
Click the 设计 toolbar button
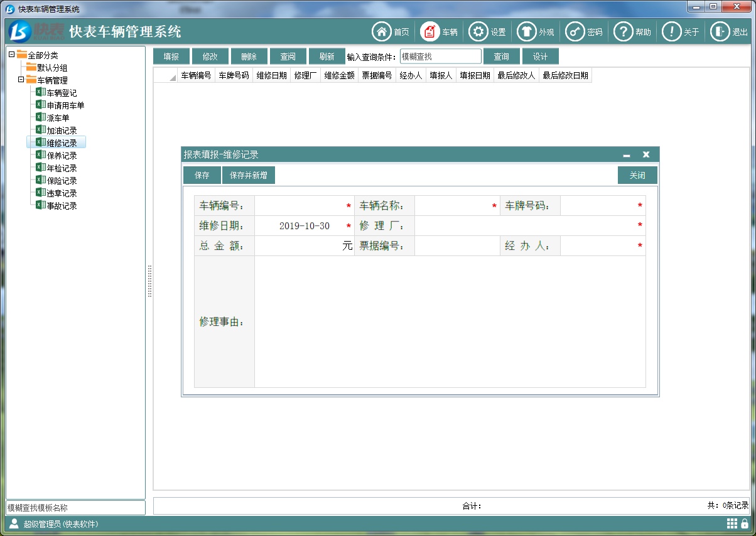pos(540,56)
